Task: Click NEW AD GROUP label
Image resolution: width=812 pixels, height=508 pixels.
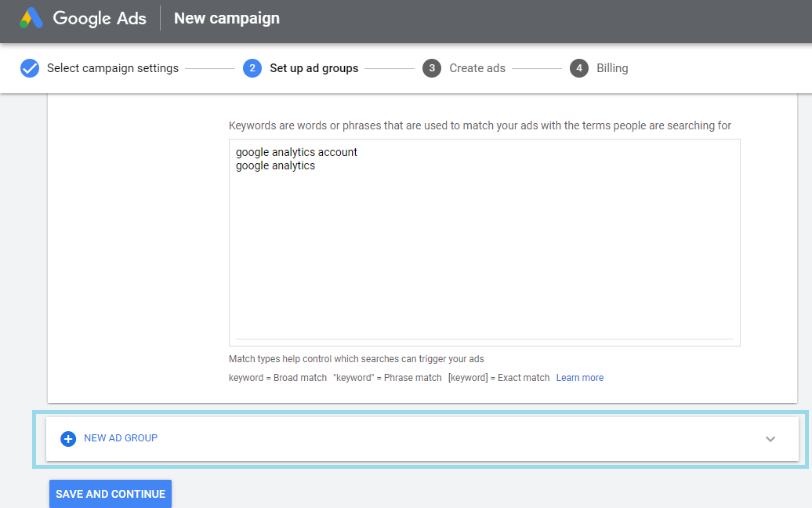Action: click(x=121, y=438)
